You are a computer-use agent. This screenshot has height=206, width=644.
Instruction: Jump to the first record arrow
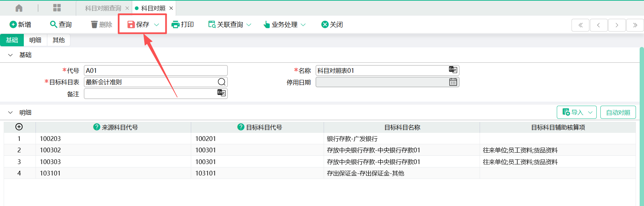580,25
